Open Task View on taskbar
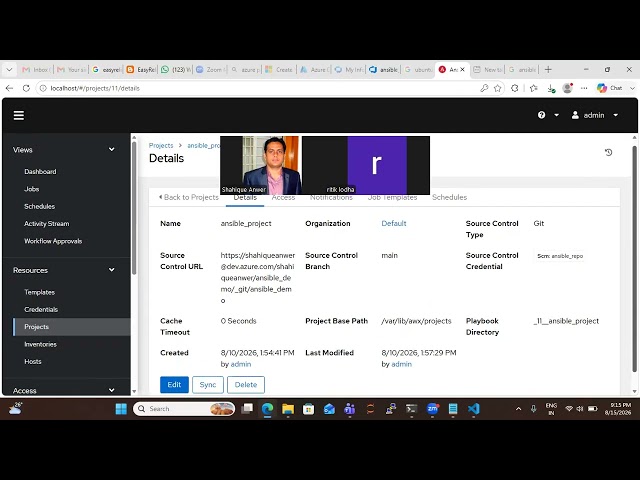The height and width of the screenshot is (480, 640). coord(247,409)
